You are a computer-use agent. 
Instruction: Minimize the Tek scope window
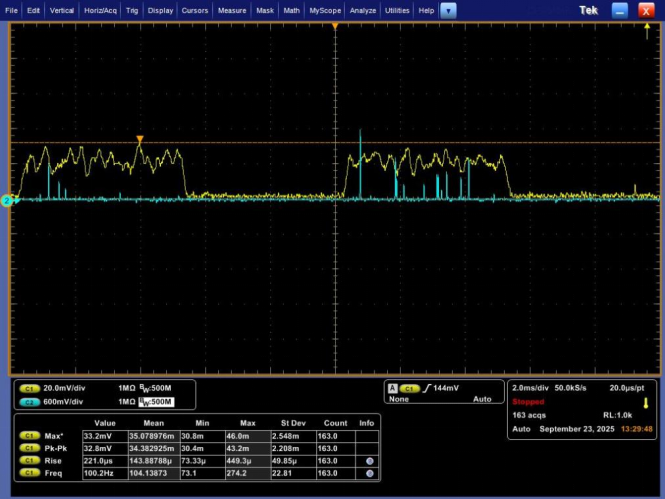[x=620, y=11]
